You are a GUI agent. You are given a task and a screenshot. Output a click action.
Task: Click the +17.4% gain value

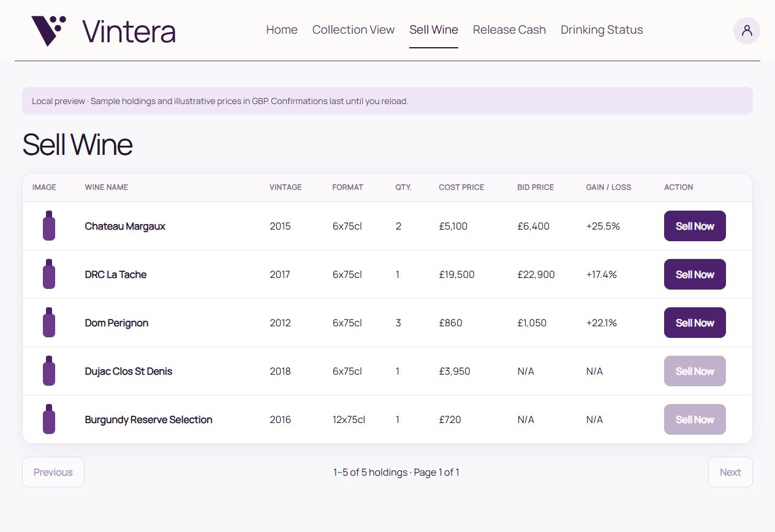[602, 274]
